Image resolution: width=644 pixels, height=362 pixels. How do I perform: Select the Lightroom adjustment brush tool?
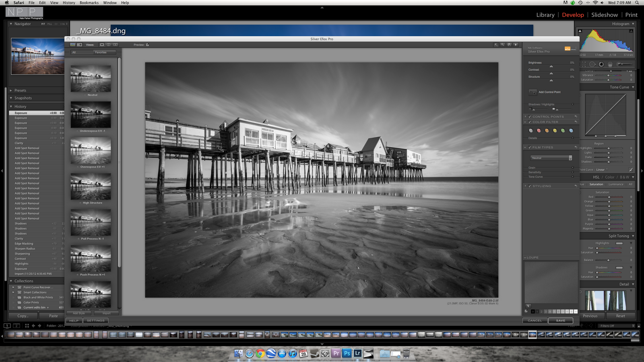625,64
